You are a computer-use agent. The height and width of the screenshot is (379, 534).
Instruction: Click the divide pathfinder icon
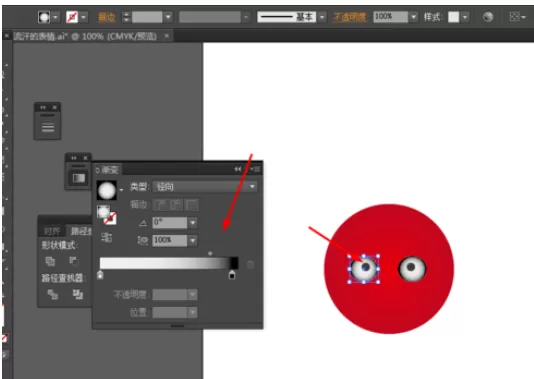[52, 294]
